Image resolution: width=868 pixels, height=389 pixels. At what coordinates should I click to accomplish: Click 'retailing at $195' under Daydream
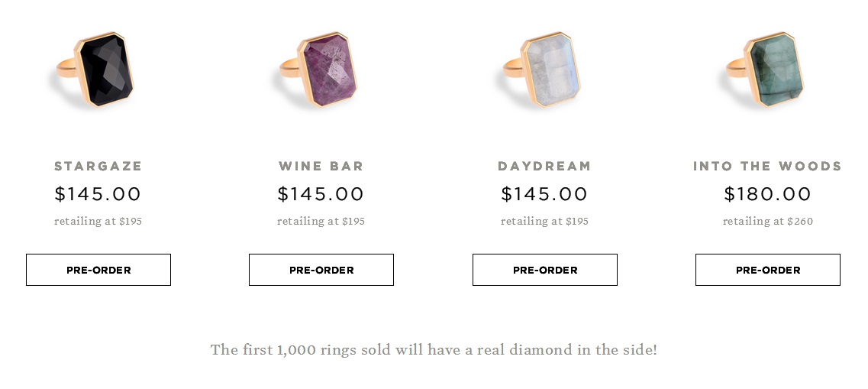click(x=544, y=222)
